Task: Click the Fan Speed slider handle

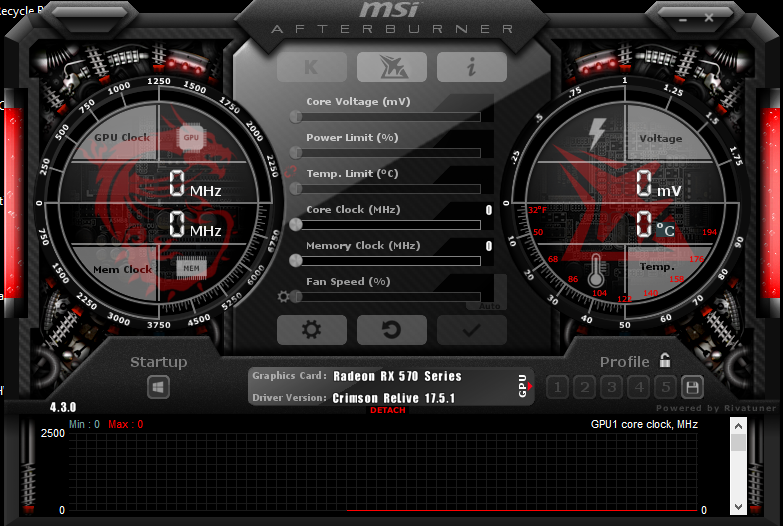Action: tap(296, 297)
